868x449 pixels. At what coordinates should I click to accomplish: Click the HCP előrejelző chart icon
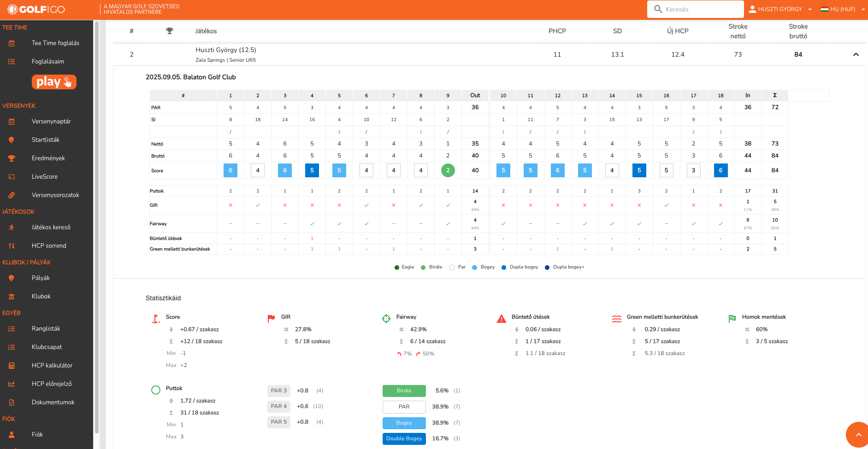click(x=12, y=384)
